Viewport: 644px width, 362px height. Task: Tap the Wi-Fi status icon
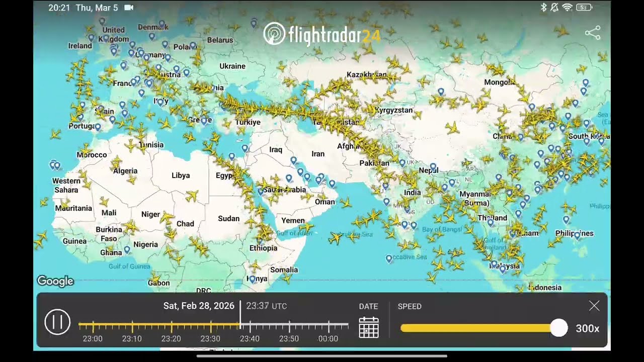568,8
